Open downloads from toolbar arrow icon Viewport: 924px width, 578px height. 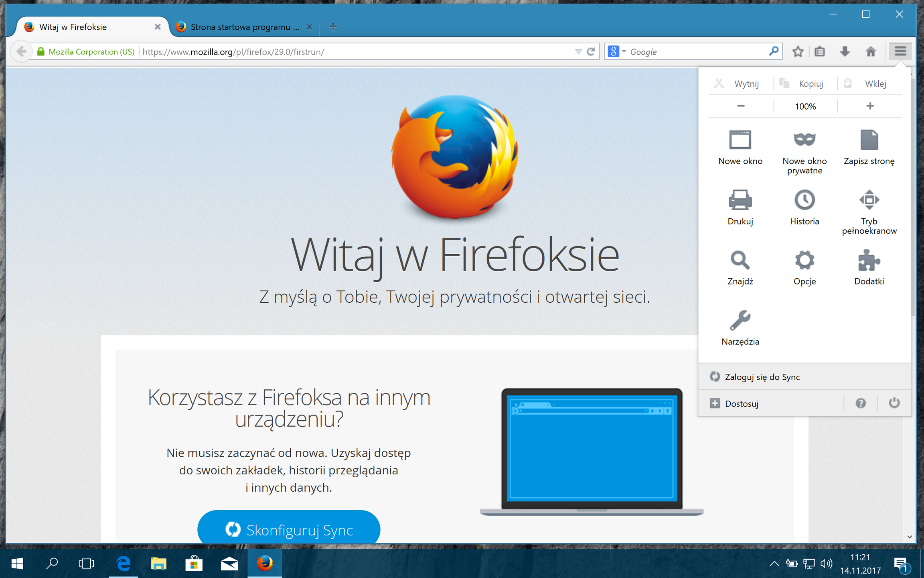[x=845, y=51]
